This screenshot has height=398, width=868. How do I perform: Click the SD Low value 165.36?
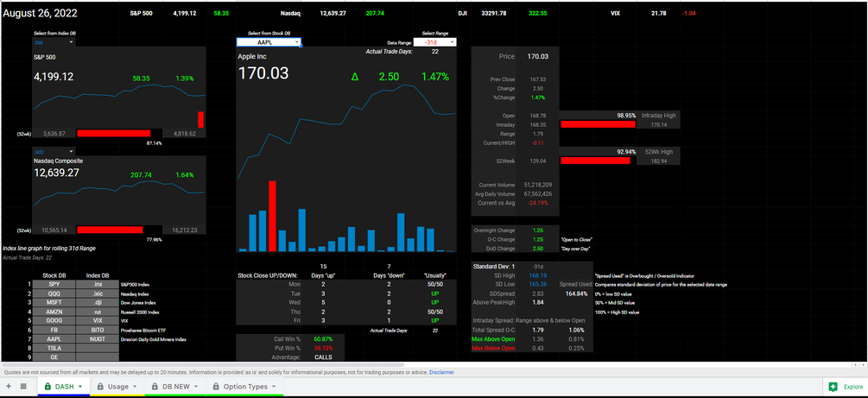tap(538, 284)
